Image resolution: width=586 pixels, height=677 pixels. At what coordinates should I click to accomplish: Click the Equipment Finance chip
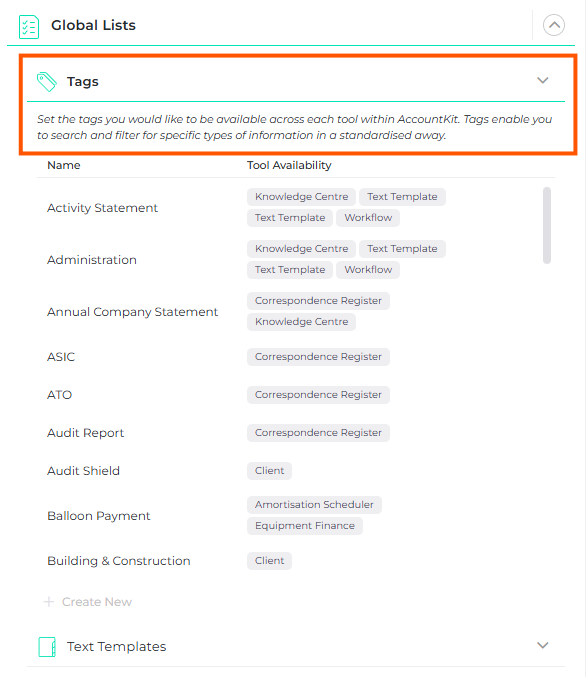point(305,526)
